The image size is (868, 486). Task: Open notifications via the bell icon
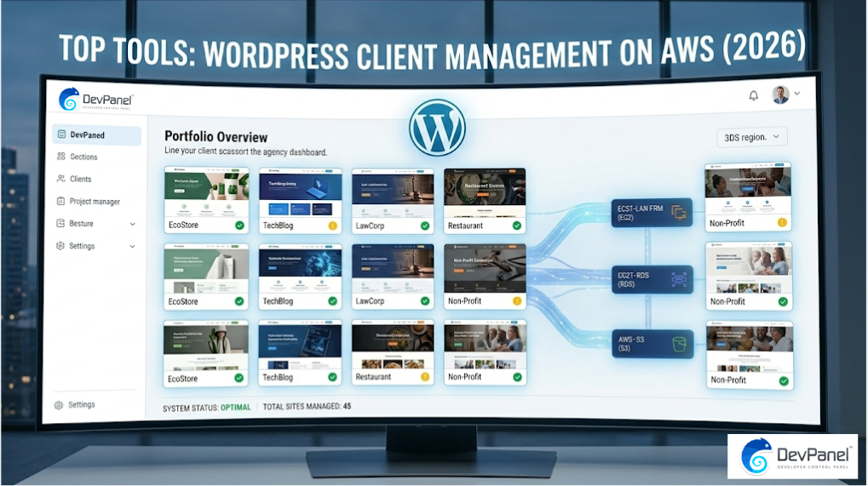(x=753, y=95)
